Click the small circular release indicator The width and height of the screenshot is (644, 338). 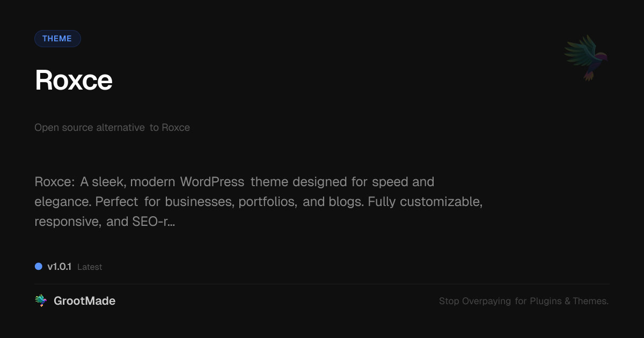[x=38, y=266]
